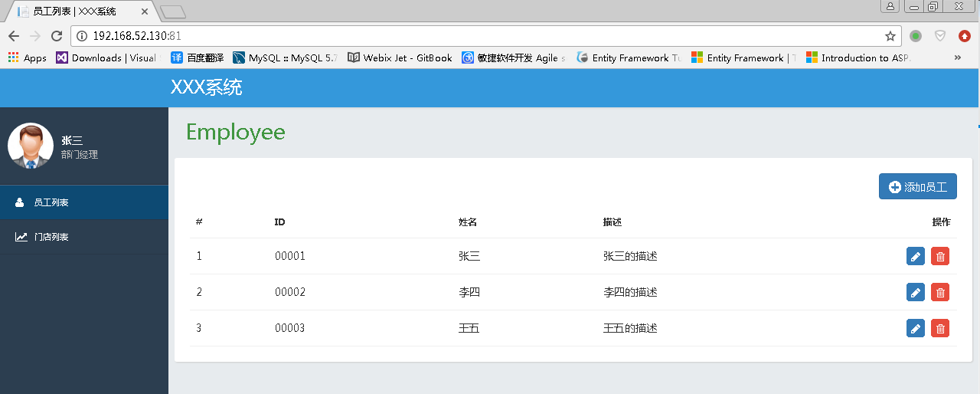The width and height of the screenshot is (980, 394).
Task: Go back with the browser back arrow
Action: [x=13, y=36]
